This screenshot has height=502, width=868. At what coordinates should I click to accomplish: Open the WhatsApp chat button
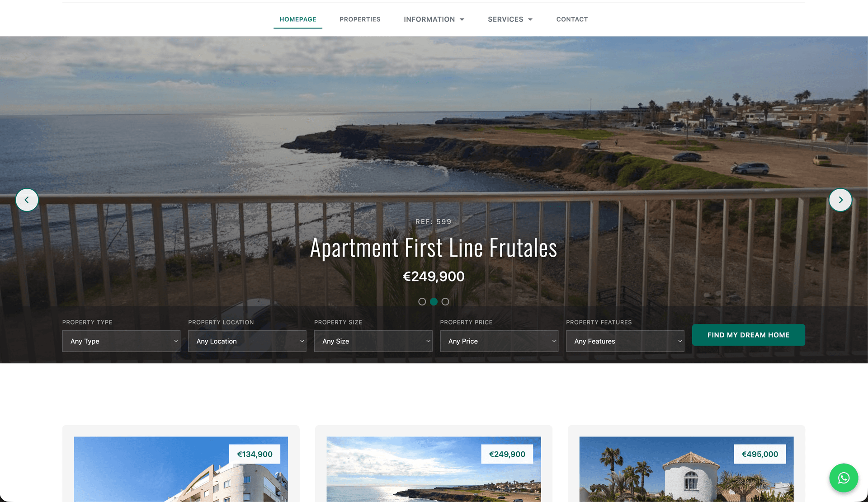point(844,478)
